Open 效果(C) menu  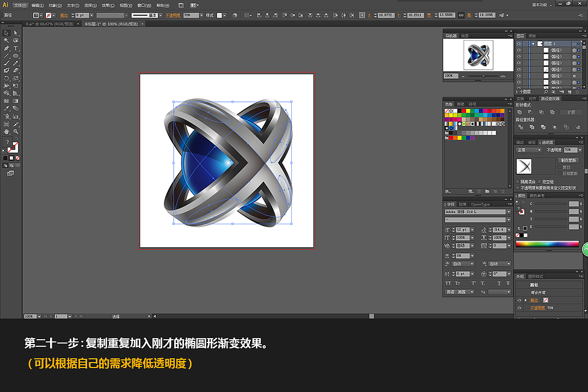[108, 5]
